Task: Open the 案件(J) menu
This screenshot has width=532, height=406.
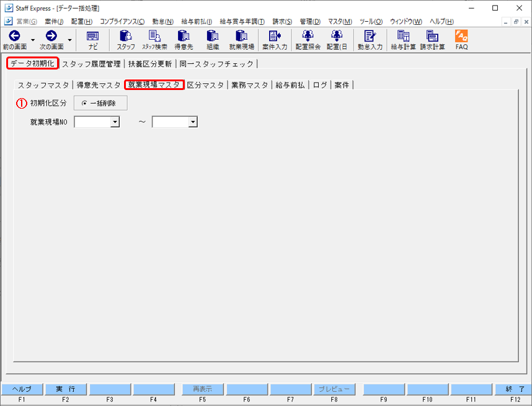Action: tap(54, 21)
